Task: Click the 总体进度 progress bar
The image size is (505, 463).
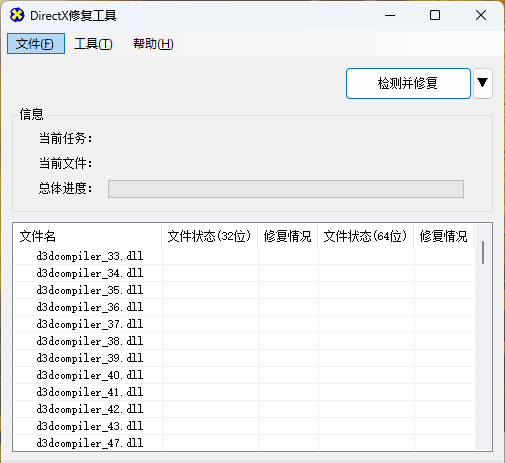Action: pyautogui.click(x=286, y=189)
